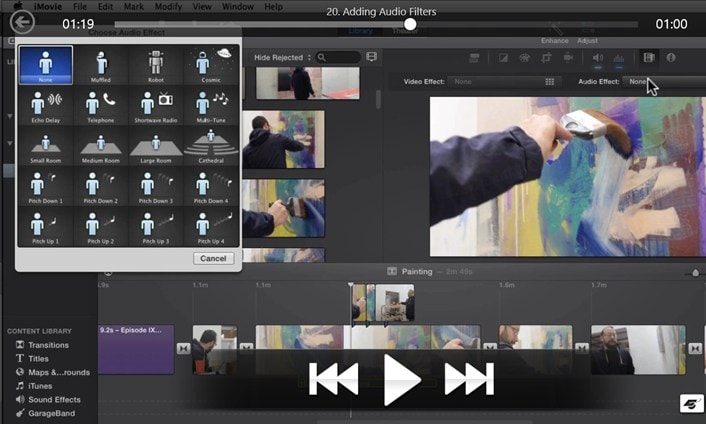This screenshot has width=706, height=424.
Task: Open the Window menu
Action: pyautogui.click(x=238, y=7)
